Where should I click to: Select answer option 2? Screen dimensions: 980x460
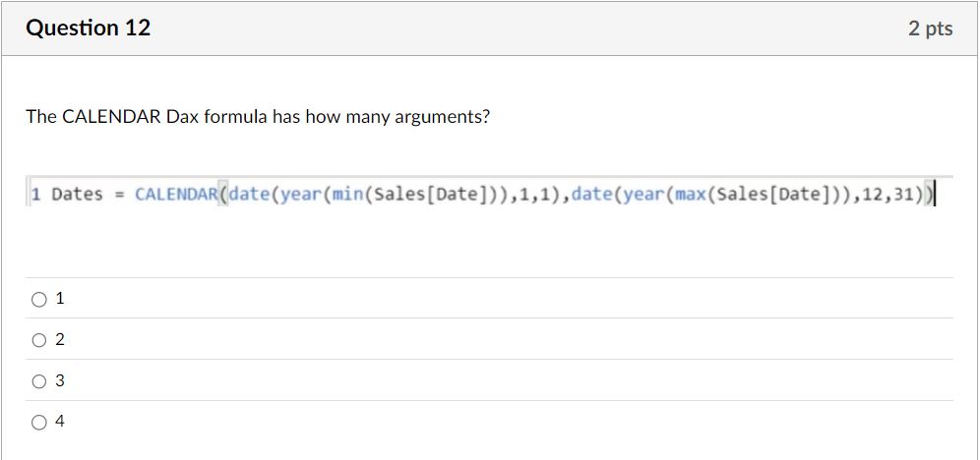click(39, 340)
